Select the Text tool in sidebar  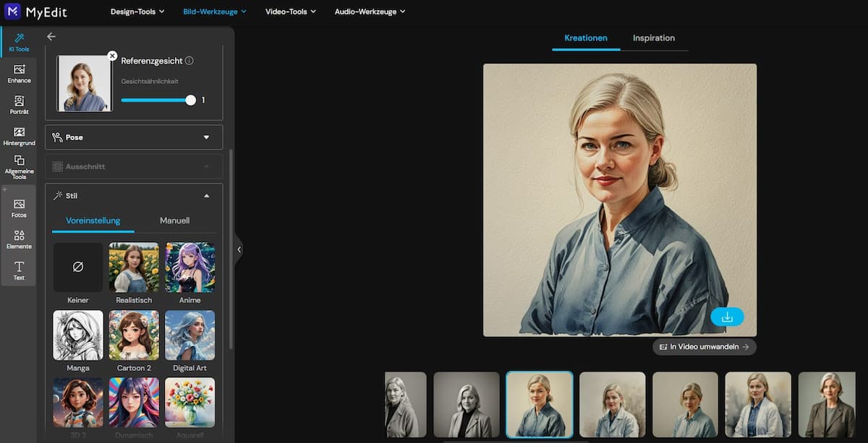coord(19,271)
